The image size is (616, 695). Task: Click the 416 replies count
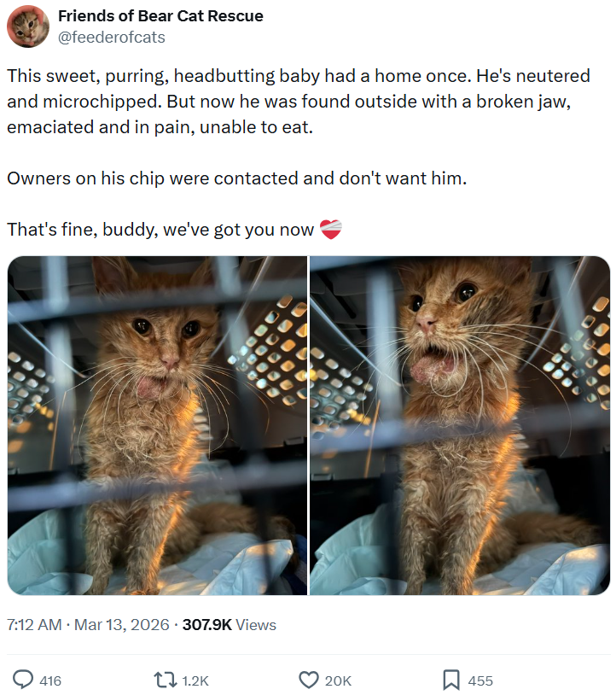coord(50,680)
